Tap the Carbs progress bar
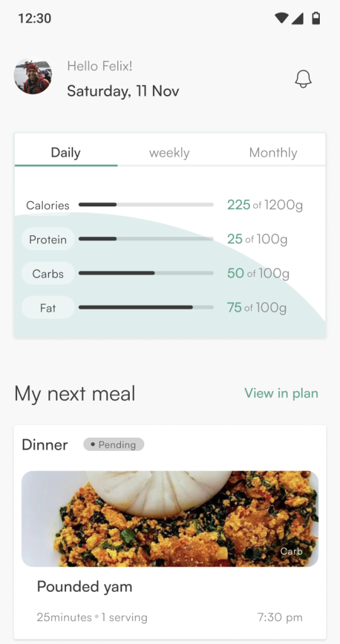 pyautogui.click(x=146, y=273)
